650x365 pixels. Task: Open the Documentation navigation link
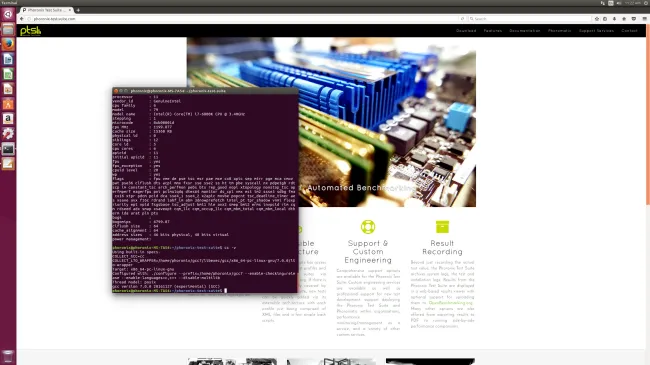point(525,31)
